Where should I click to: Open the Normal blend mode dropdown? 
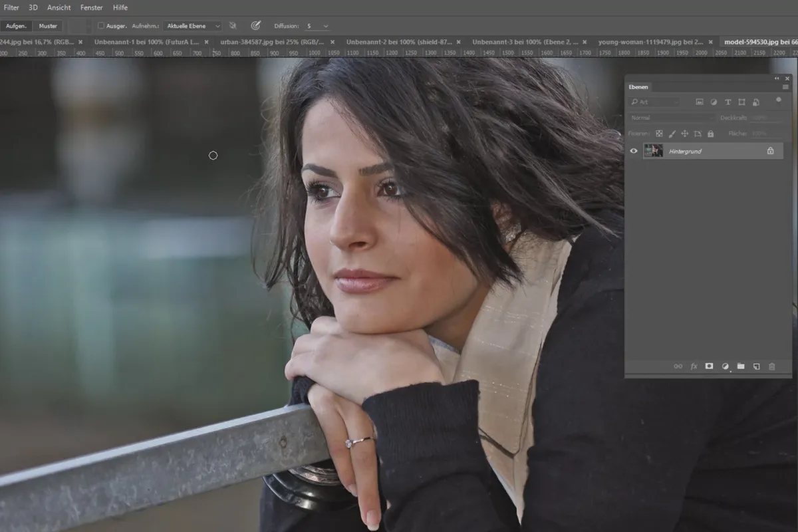670,118
